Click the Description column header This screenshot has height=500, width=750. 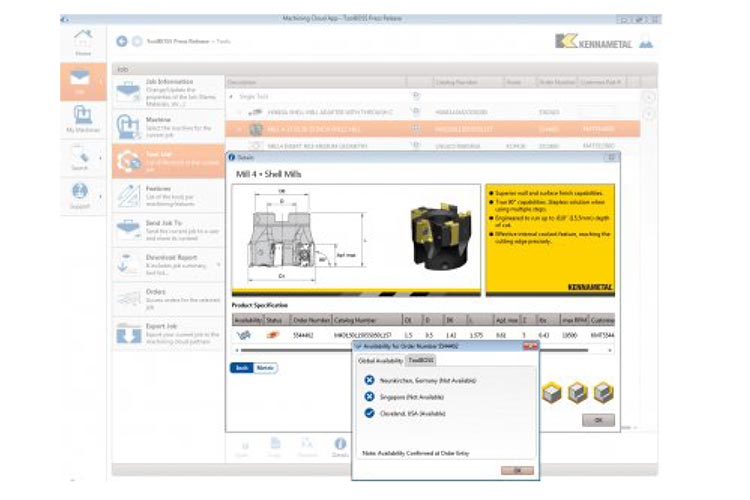(316, 82)
